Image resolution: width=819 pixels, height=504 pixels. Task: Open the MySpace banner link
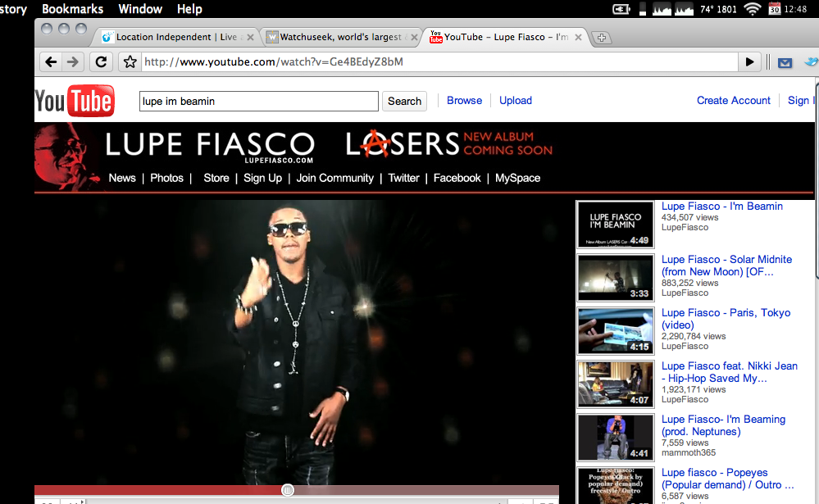click(x=517, y=178)
